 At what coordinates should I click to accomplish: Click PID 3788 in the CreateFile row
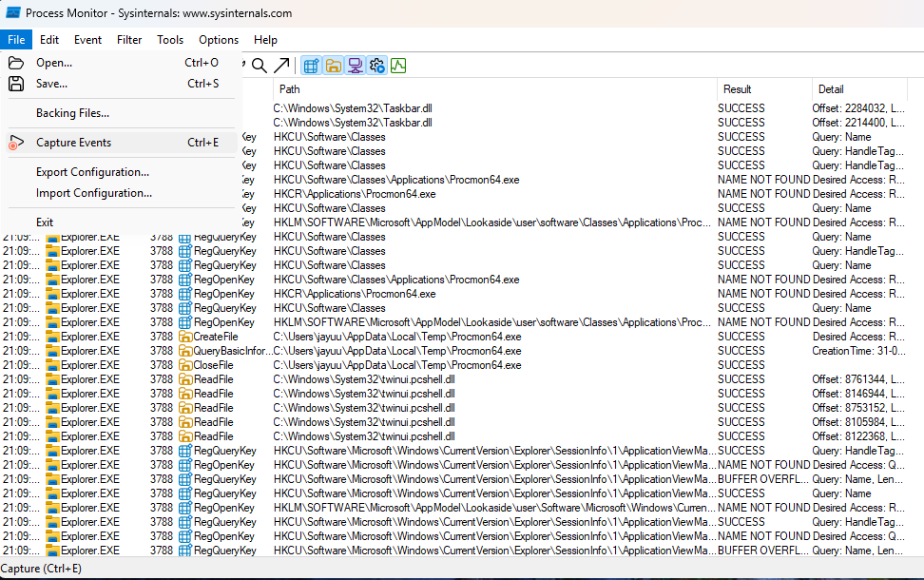162,337
